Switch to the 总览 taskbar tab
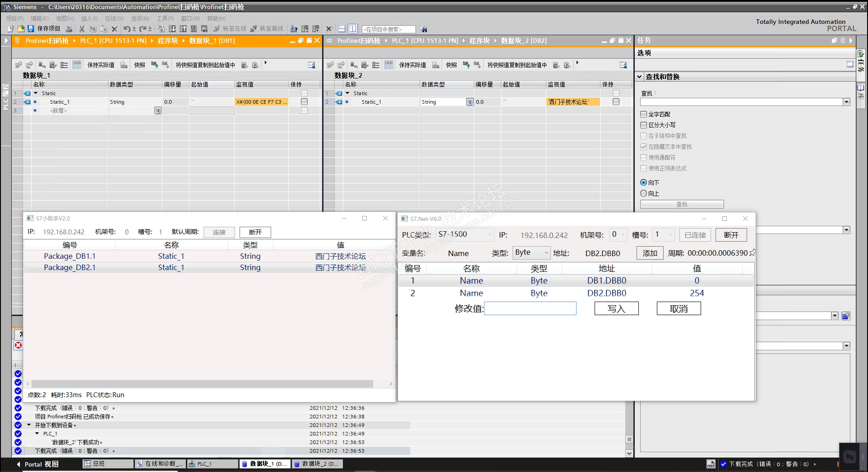 [108, 464]
